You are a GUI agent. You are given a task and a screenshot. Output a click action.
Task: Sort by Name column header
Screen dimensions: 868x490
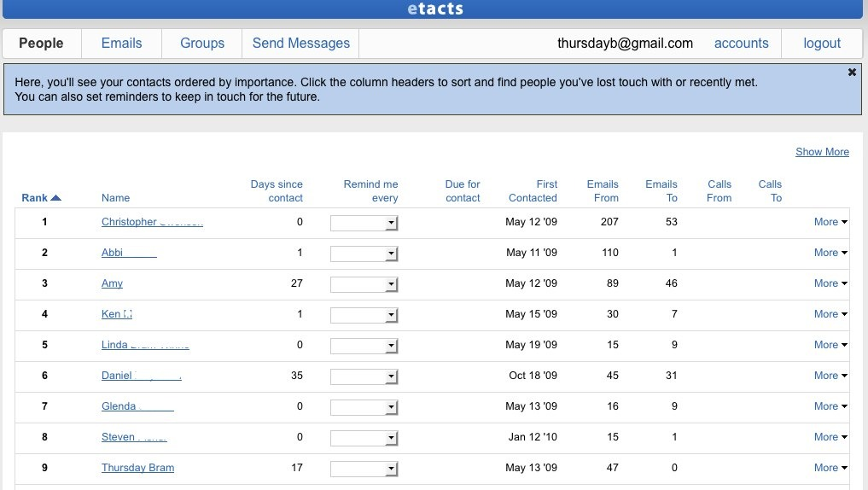[x=115, y=198]
